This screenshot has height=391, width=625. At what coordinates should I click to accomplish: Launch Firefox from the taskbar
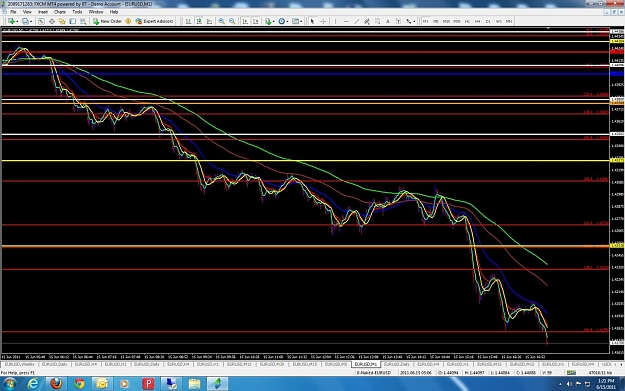pyautogui.click(x=56, y=384)
